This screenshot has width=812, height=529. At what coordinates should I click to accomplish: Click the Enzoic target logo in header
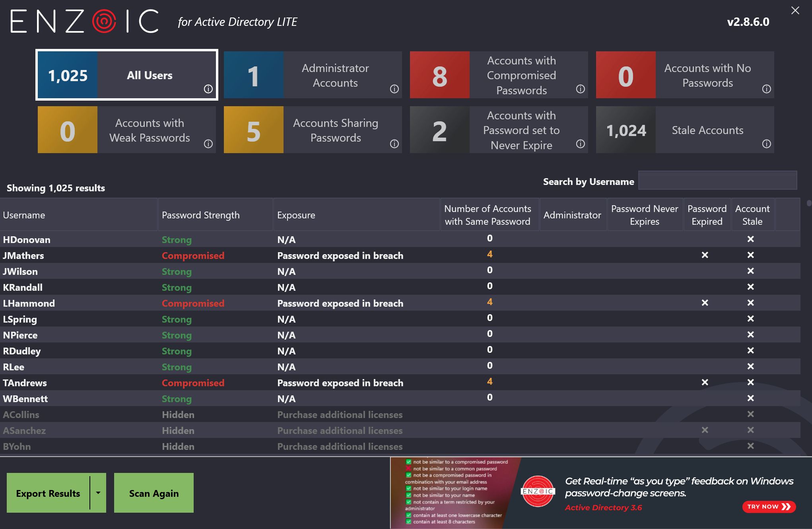[104, 21]
